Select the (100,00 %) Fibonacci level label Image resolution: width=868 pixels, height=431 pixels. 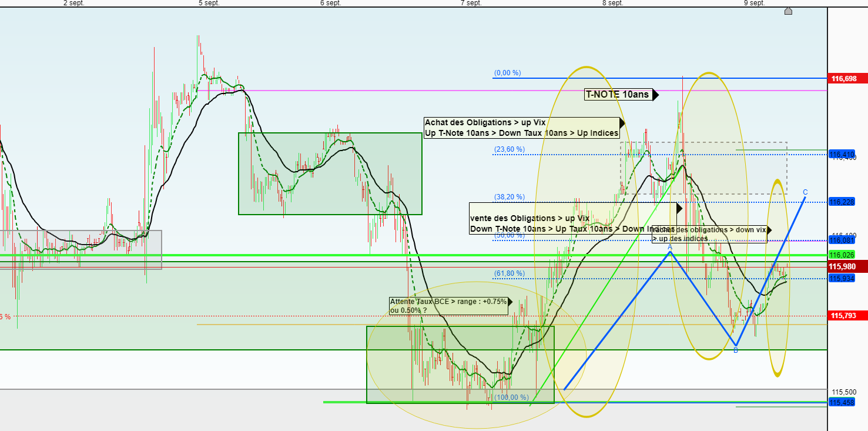pos(511,397)
